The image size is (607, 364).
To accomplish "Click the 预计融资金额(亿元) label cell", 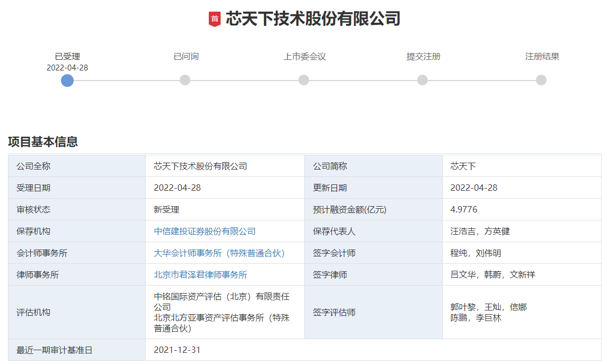I will coord(374,209).
